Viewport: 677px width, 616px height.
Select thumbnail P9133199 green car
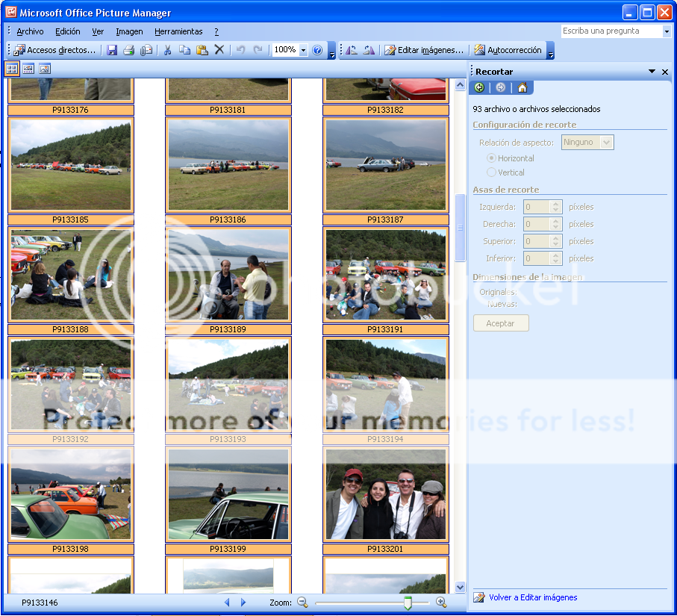coord(228,494)
